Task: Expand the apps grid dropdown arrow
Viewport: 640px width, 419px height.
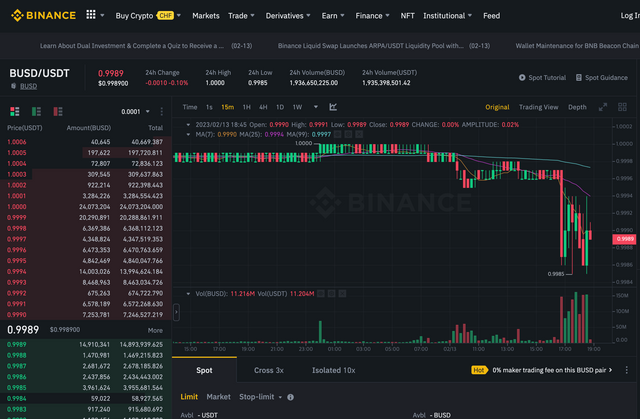Action: tap(102, 16)
